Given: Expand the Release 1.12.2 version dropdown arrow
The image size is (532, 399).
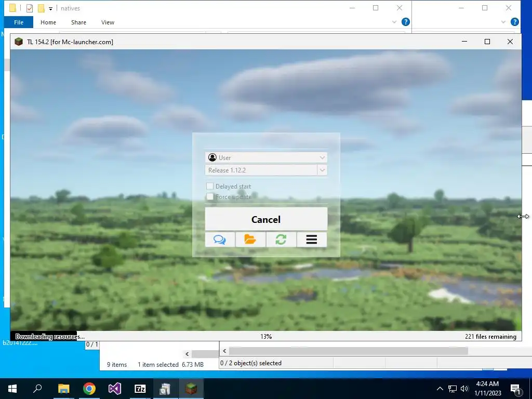Looking at the screenshot, I should click(322, 170).
